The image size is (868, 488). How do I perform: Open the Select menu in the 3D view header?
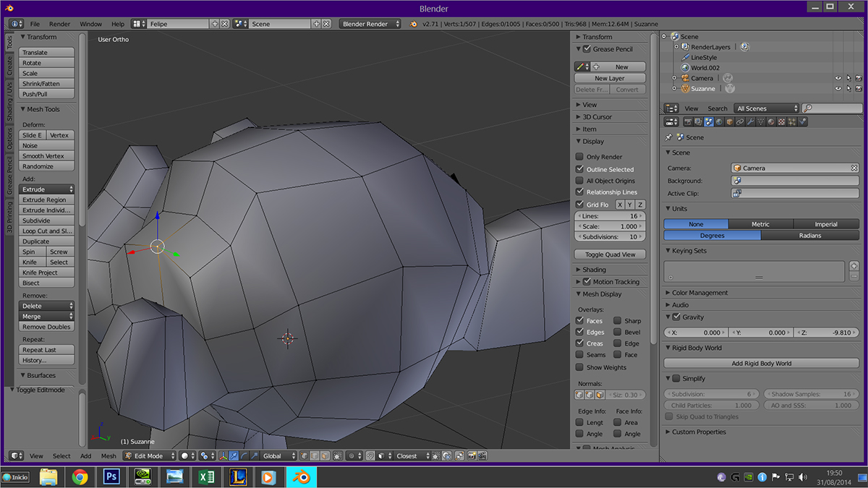point(61,456)
